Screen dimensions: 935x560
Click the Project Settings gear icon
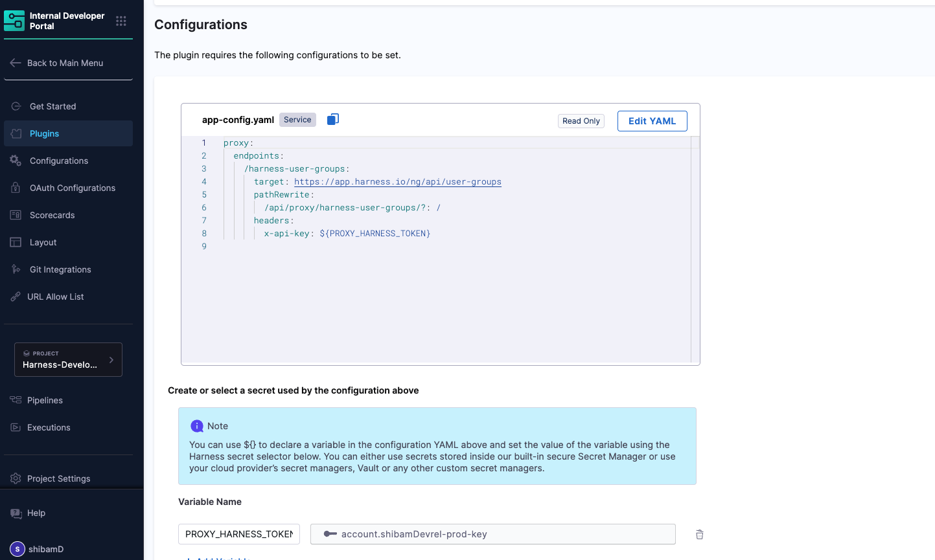pyautogui.click(x=16, y=478)
